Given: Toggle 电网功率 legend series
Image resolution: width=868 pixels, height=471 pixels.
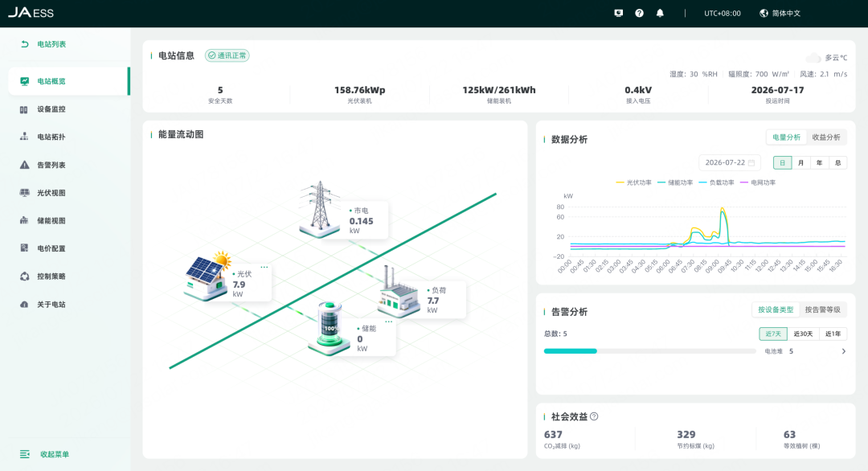Looking at the screenshot, I should [758, 182].
